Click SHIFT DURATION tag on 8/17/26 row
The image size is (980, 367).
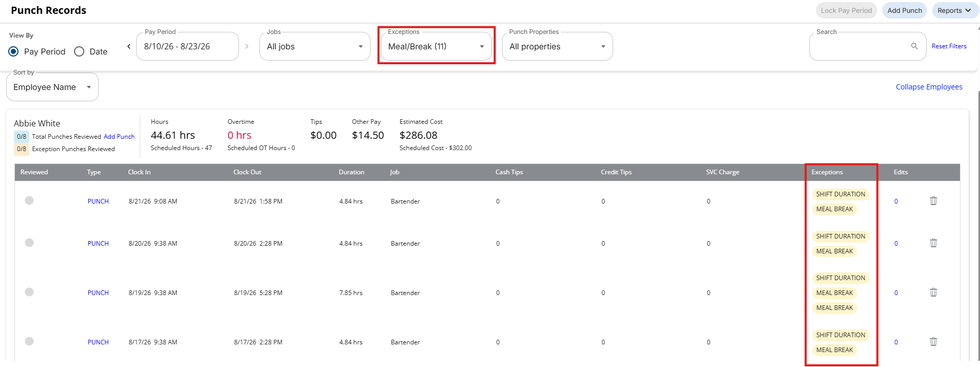pyautogui.click(x=841, y=335)
